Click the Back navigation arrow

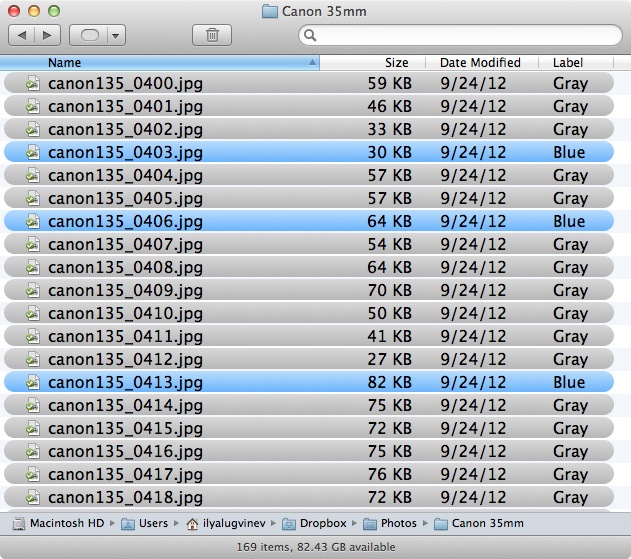click(23, 35)
